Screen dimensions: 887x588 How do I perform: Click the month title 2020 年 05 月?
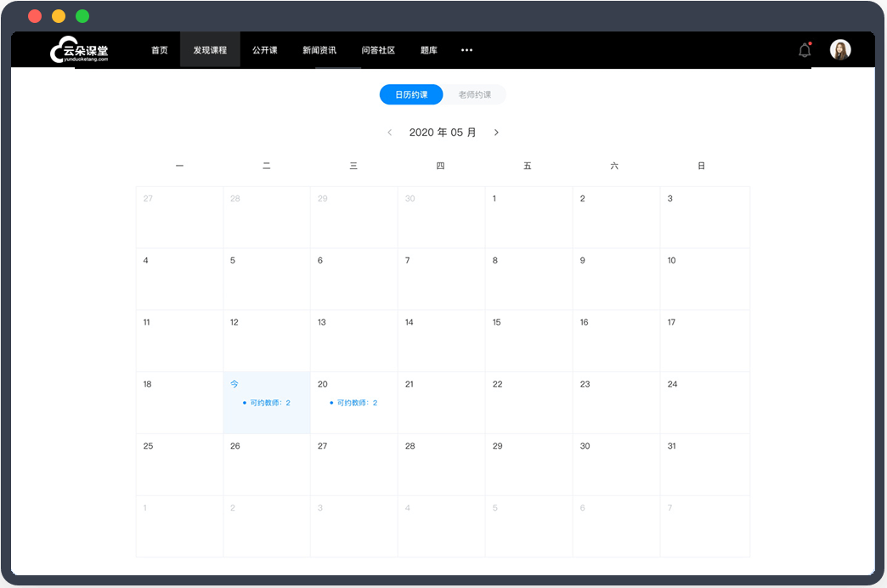(443, 133)
